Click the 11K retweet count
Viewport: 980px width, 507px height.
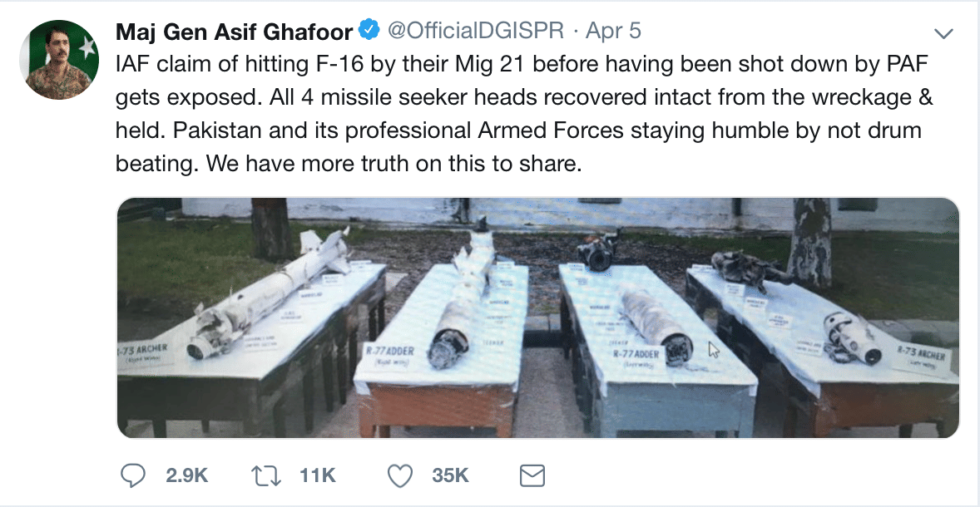click(317, 475)
